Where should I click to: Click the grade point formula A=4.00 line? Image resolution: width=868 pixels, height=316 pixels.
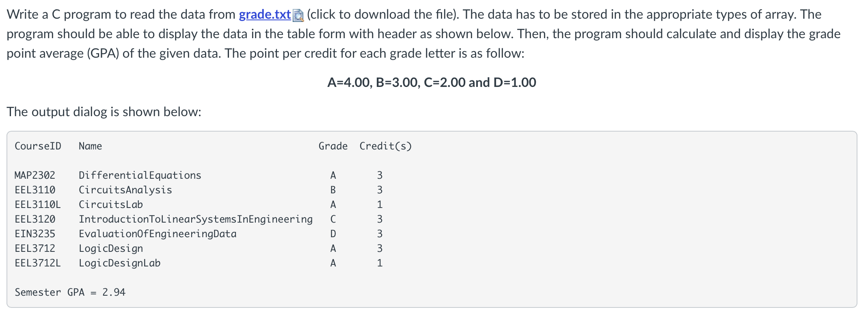[x=432, y=82]
